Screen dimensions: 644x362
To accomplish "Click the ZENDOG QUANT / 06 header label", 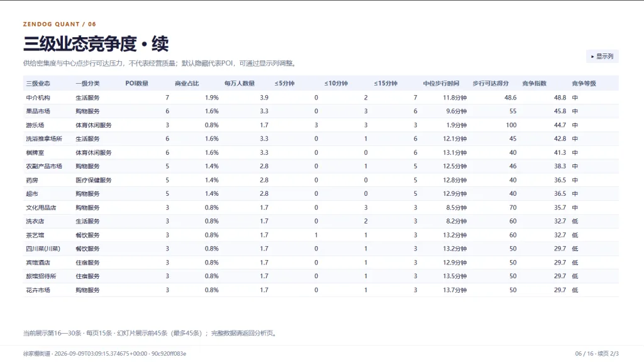I will point(60,25).
